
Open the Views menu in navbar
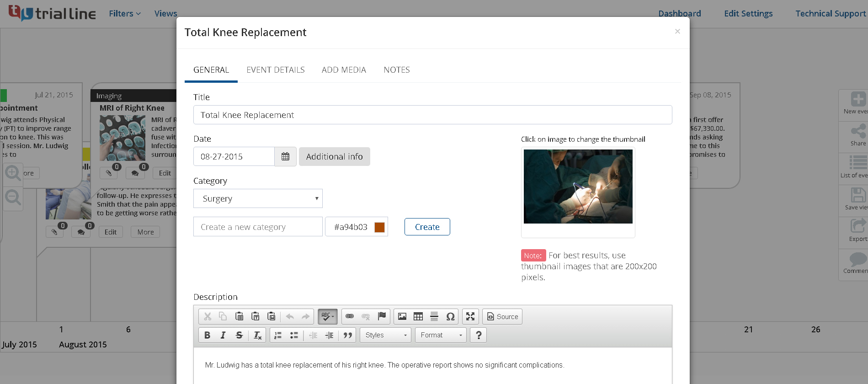click(x=165, y=14)
